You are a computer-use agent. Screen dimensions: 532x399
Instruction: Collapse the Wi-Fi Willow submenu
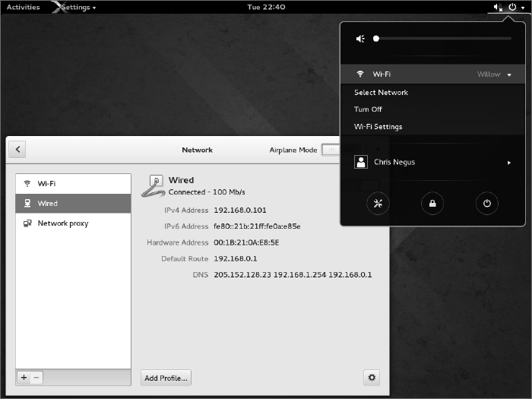pyautogui.click(x=509, y=74)
